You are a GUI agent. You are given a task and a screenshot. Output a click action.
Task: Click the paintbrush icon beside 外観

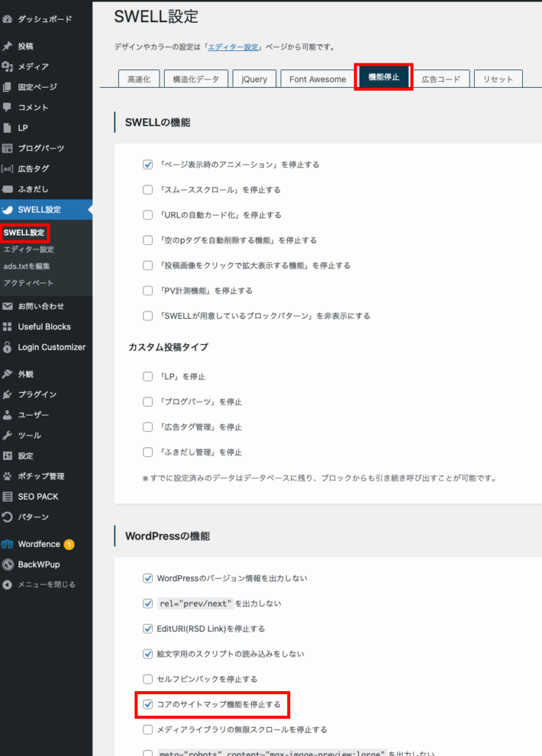tap(7, 374)
